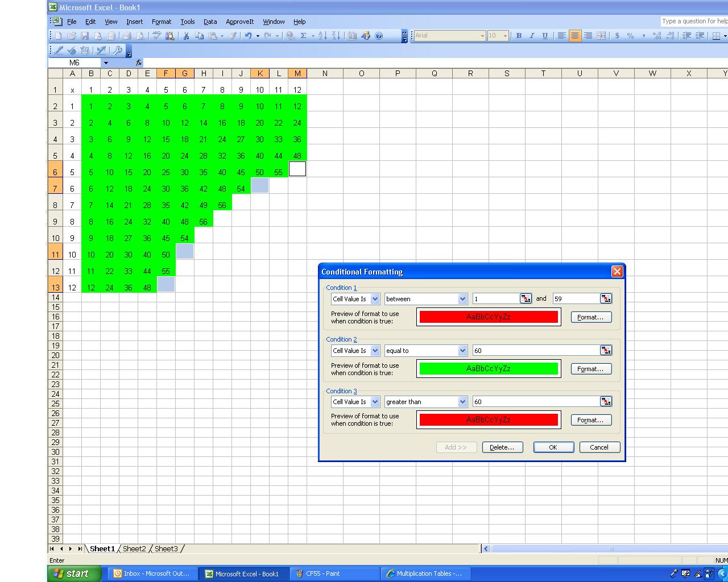The width and height of the screenshot is (728, 582).
Task: Toggle the highlighted Center alignment button
Action: click(574, 36)
